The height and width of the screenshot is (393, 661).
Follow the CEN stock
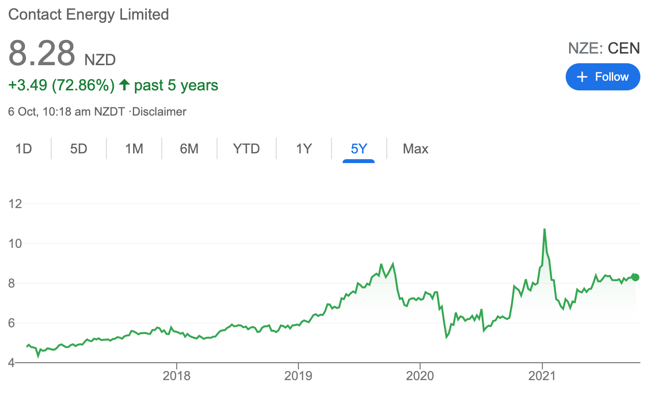603,77
